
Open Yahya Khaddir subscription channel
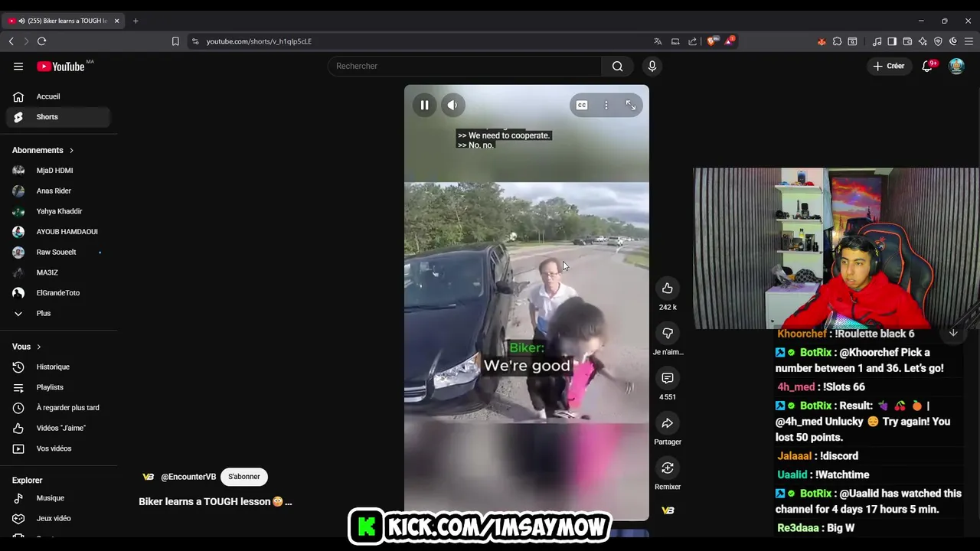pos(59,211)
